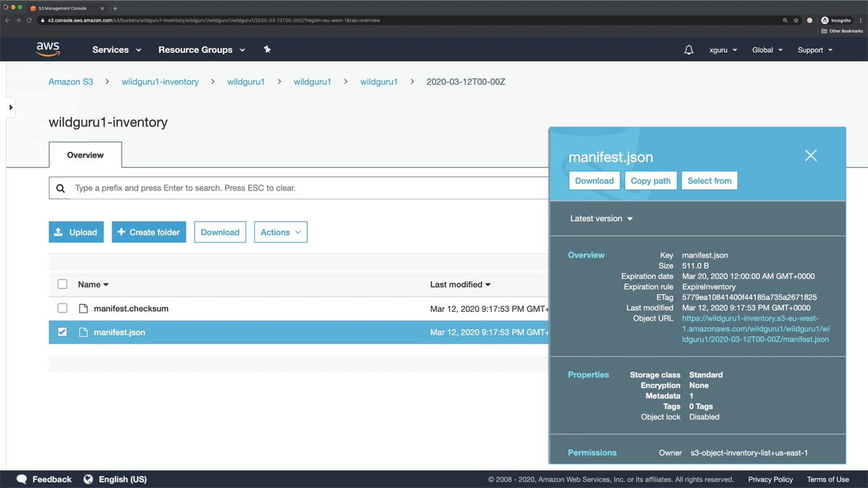Click the search magnifier icon in the prefix field
Viewport: 868px width, 488px height.
pyautogui.click(x=60, y=188)
